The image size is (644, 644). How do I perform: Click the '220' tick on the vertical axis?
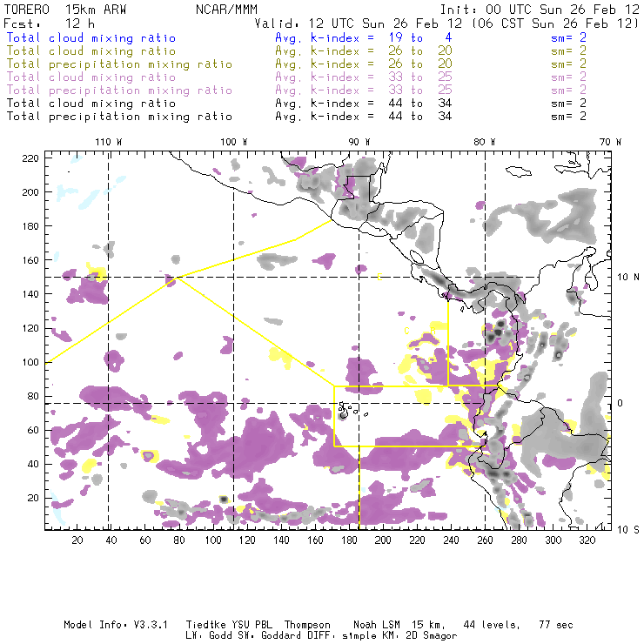click(30, 158)
